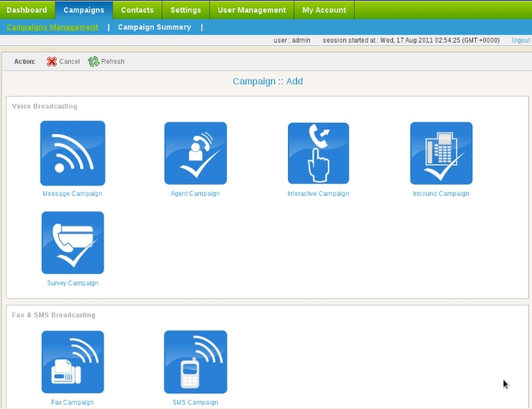
Task: Open Campaign Summery submenu link
Action: 155,27
